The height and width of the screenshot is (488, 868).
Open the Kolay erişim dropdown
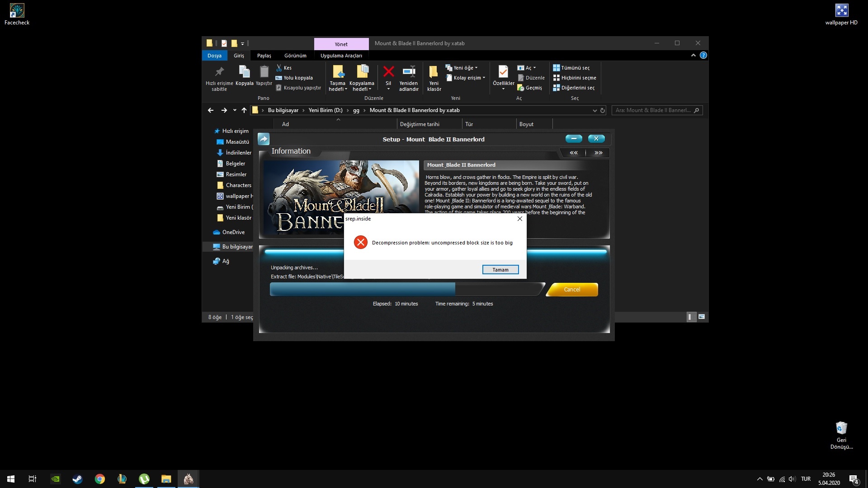pos(466,78)
